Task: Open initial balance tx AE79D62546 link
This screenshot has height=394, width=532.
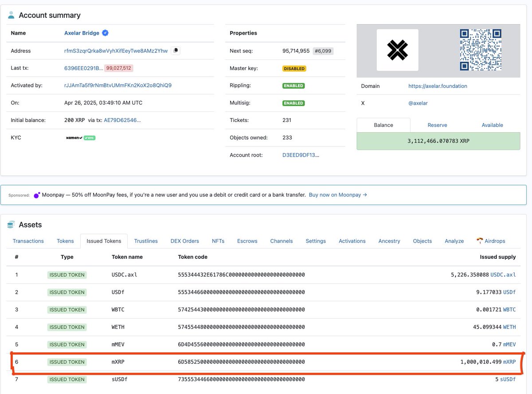Action: click(x=122, y=120)
